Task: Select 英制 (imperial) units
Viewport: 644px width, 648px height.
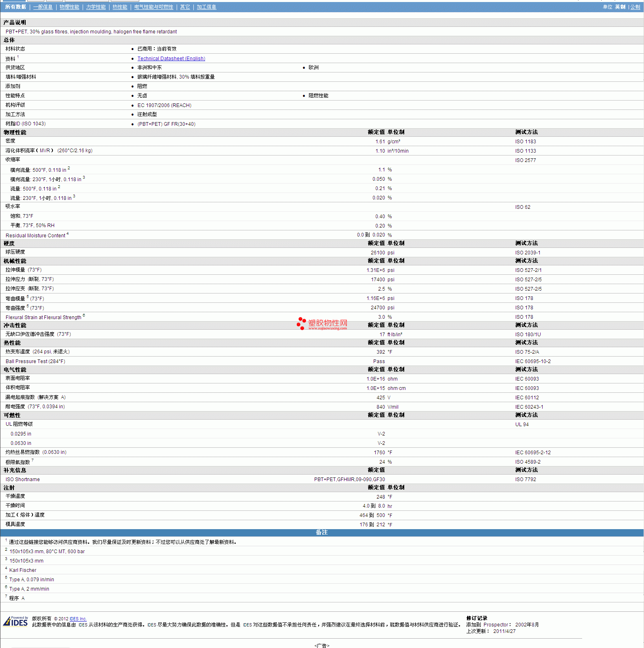Action: 620,7
